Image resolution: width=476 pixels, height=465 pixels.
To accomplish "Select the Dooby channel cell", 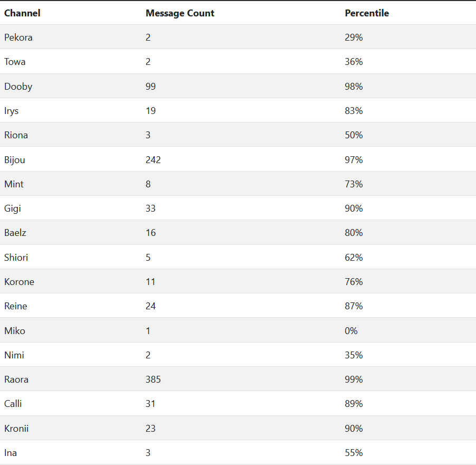I will tap(18, 87).
